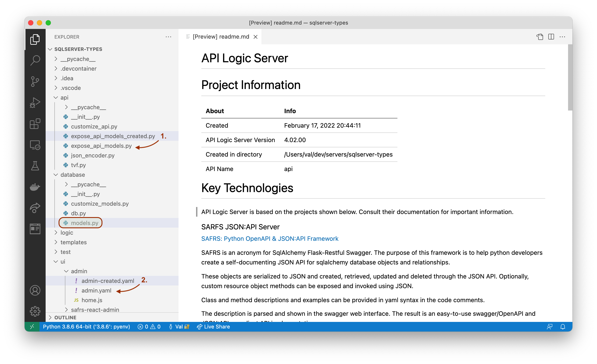
Task: Click the Val status bar item
Action: point(179,327)
